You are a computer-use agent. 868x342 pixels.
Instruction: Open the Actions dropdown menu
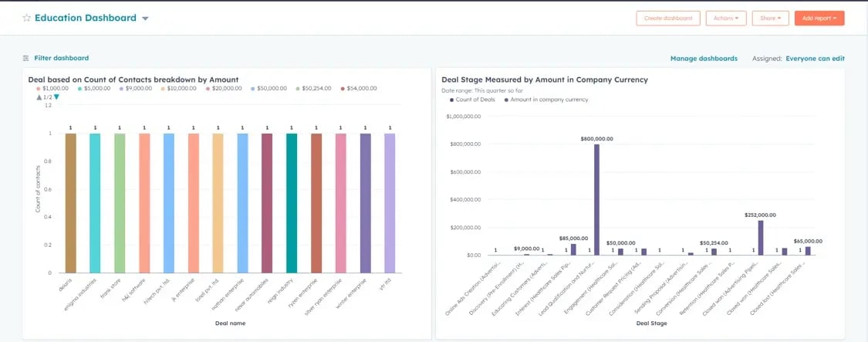tap(726, 19)
